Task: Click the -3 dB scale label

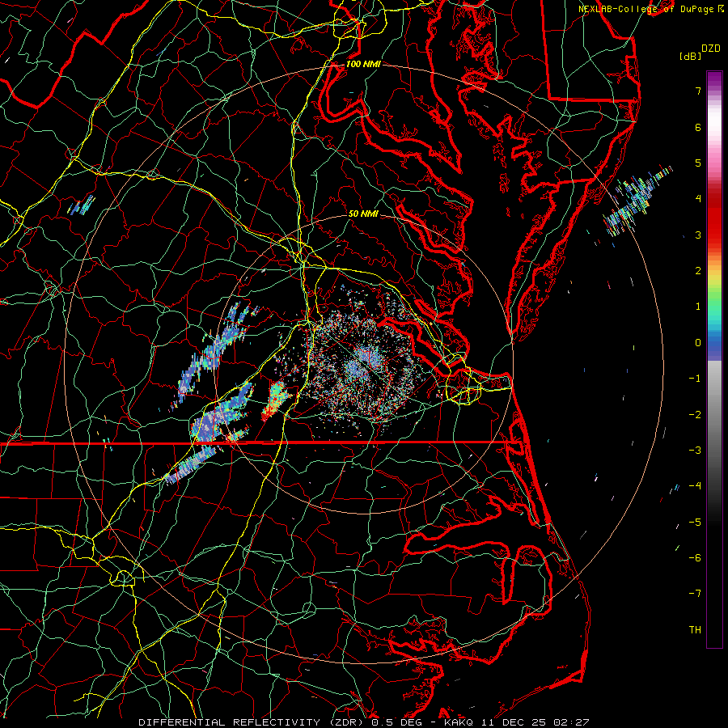Action: tap(695, 451)
